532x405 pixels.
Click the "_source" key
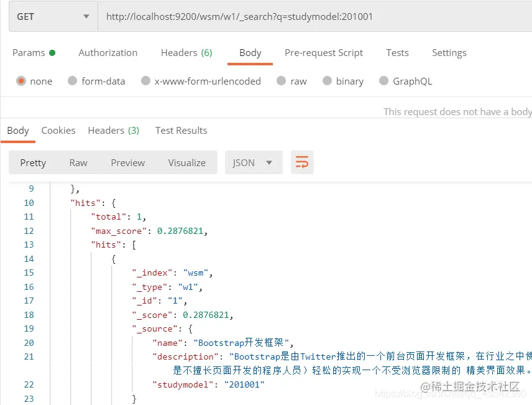coord(155,329)
